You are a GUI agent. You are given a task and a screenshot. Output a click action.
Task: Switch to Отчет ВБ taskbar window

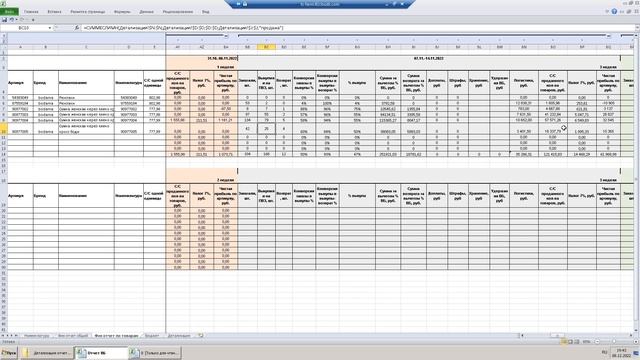point(101,353)
